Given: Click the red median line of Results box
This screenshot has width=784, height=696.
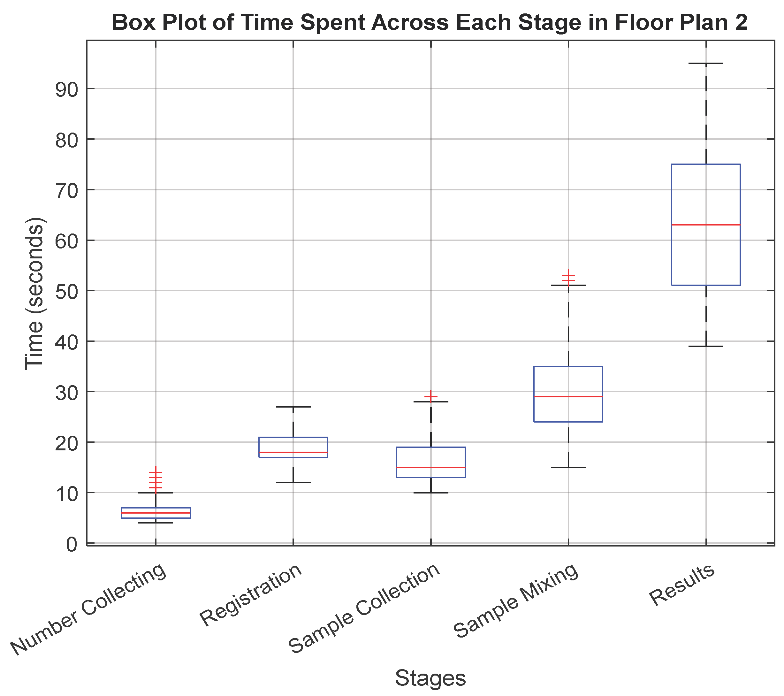Looking at the screenshot, I should point(705,225).
